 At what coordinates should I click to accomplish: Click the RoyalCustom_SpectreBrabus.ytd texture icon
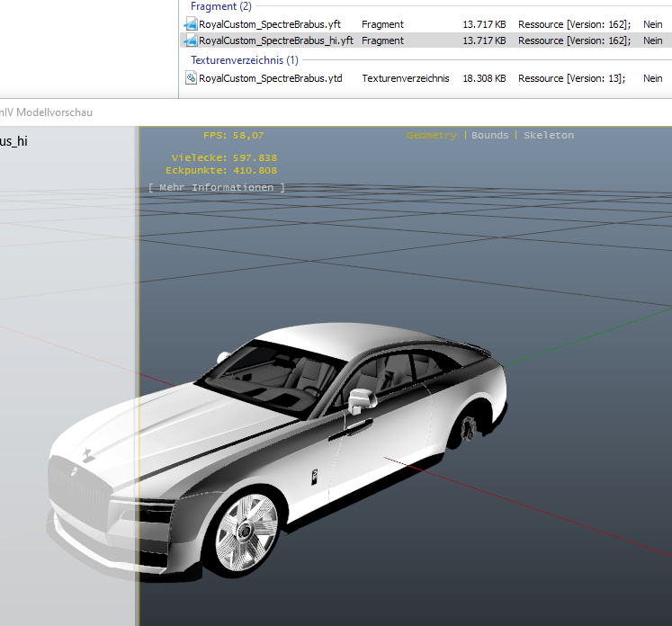[x=191, y=78]
